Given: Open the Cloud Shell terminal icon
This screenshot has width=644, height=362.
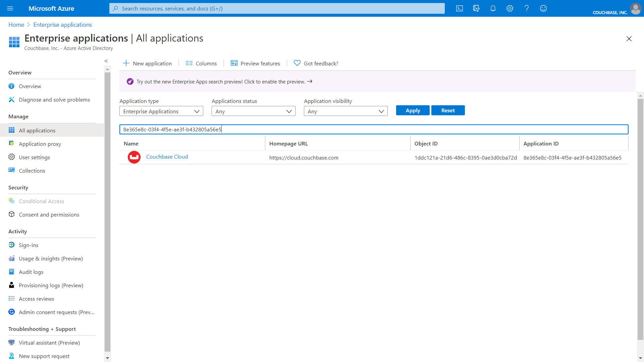Looking at the screenshot, I should pyautogui.click(x=460, y=8).
